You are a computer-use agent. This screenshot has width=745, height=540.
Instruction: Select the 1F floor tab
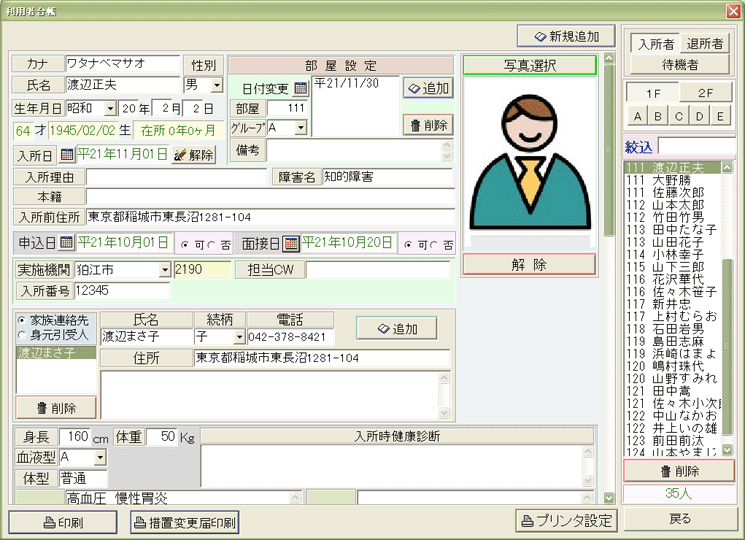(x=653, y=93)
